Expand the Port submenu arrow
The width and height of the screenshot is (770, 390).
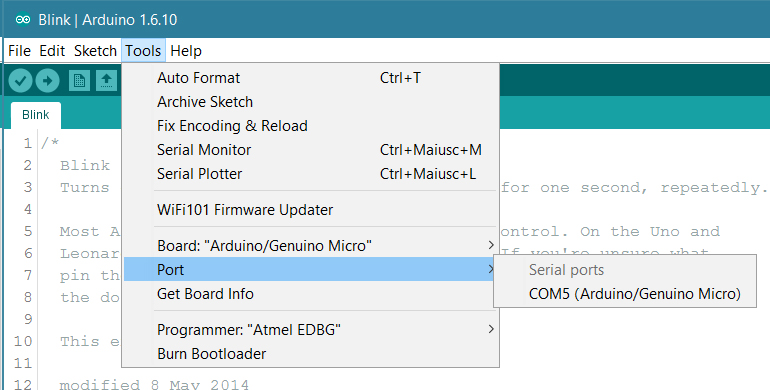click(491, 269)
